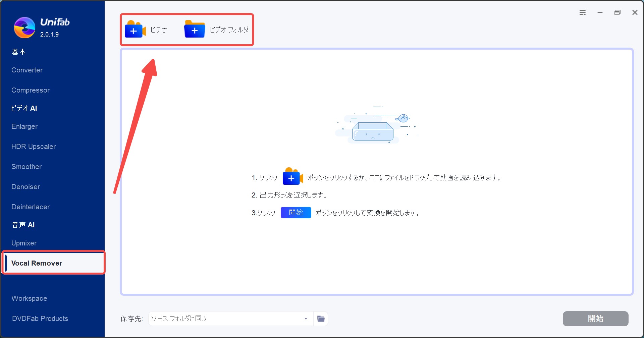Image resolution: width=644 pixels, height=338 pixels.
Task: Restore down the UniFab window
Action: click(x=618, y=12)
